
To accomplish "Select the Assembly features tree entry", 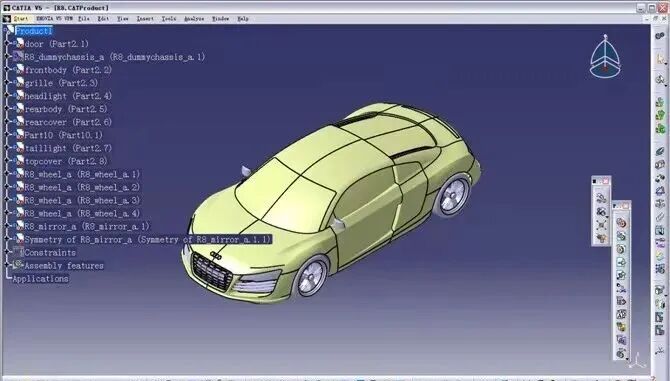I will (64, 266).
